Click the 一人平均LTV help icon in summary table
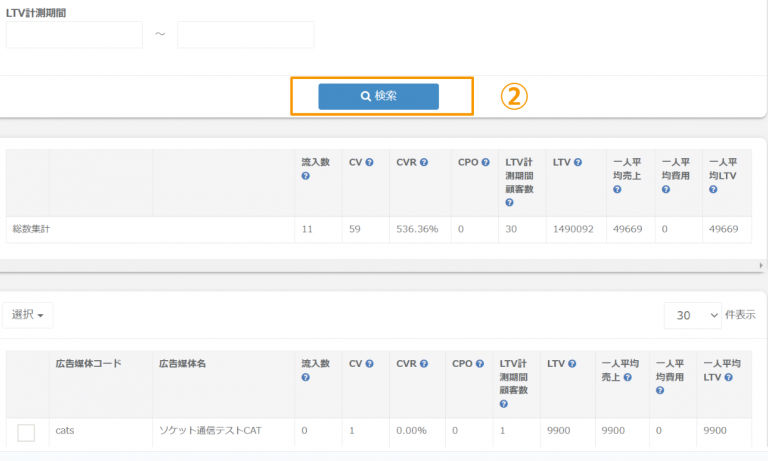 point(714,189)
